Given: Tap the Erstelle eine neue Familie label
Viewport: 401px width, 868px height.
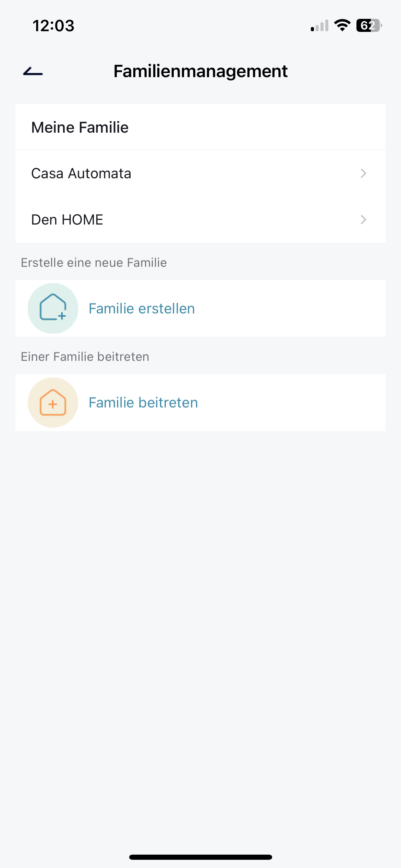Looking at the screenshot, I should pyautogui.click(x=94, y=263).
